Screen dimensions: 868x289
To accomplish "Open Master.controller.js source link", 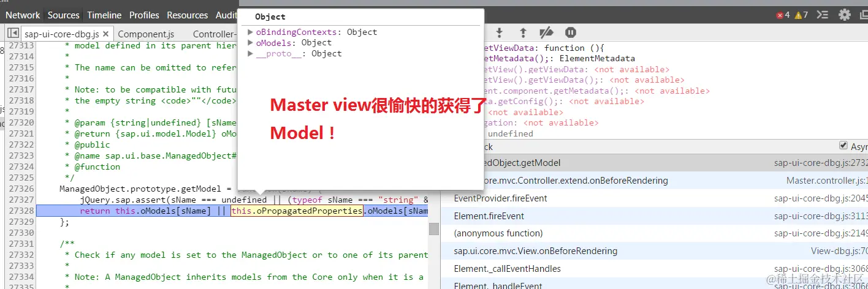I will [827, 181].
